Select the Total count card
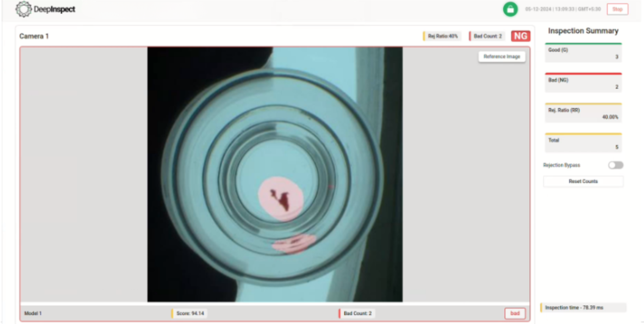The height and width of the screenshot is (324, 644). click(583, 143)
